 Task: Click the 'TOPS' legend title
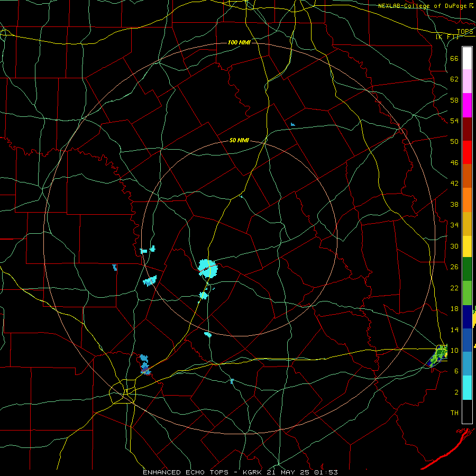tap(465, 32)
